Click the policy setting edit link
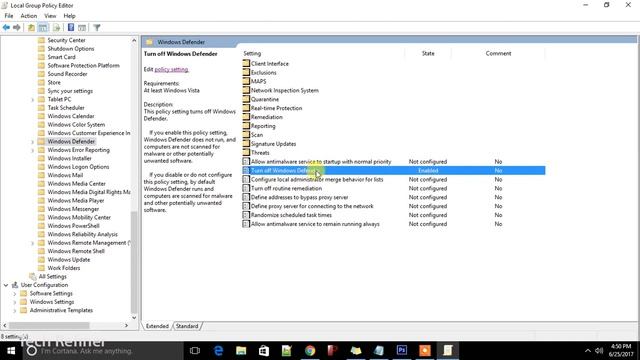 pos(171,69)
